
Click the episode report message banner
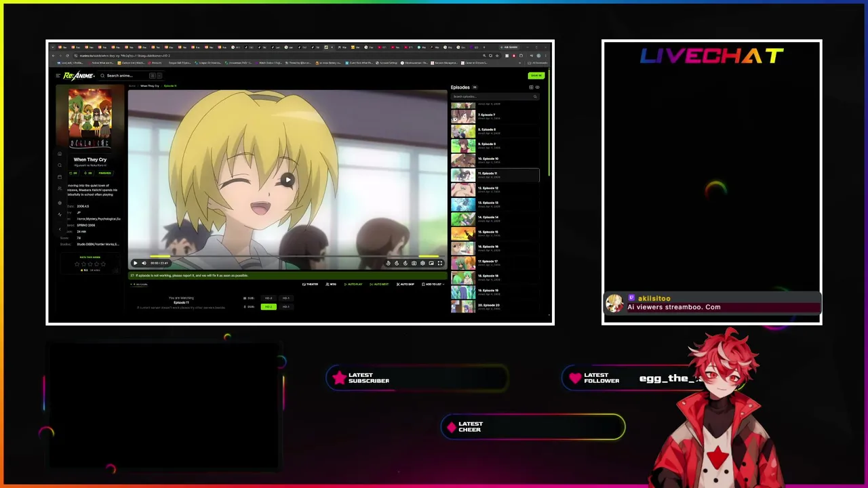(288, 276)
